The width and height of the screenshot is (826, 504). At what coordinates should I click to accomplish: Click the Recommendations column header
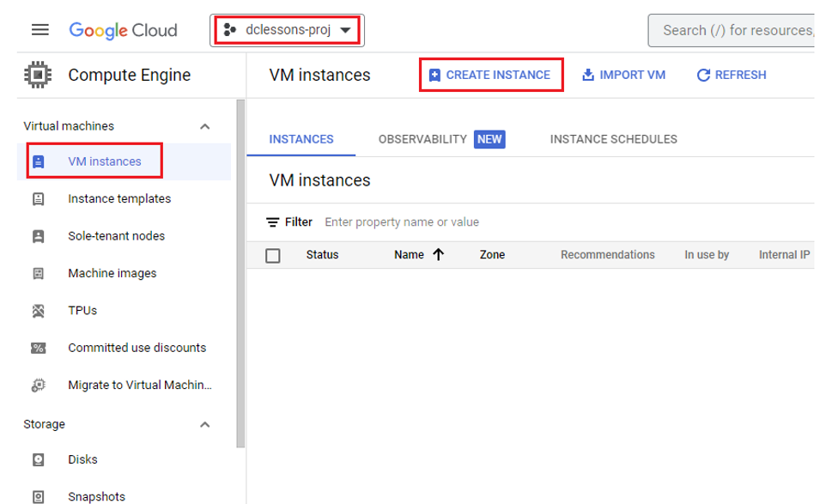608,255
